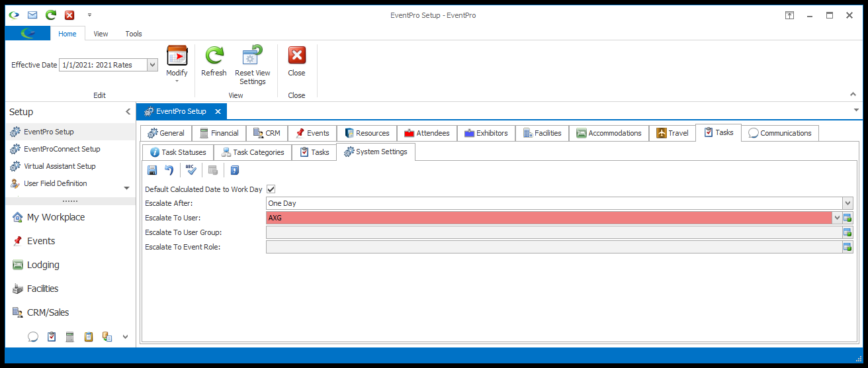
Task: Click the small red X icon in the title bar
Action: (69, 15)
